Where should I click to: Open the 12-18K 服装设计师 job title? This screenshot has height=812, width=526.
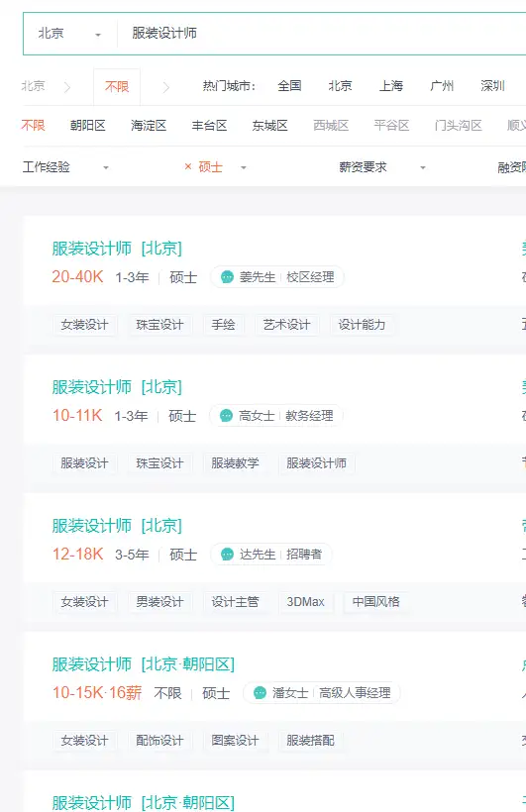coord(117,526)
